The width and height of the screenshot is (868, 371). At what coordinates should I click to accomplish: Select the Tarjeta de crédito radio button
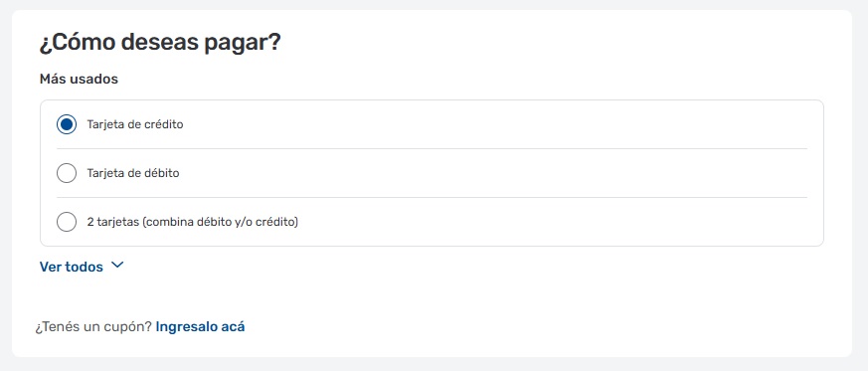[x=67, y=124]
